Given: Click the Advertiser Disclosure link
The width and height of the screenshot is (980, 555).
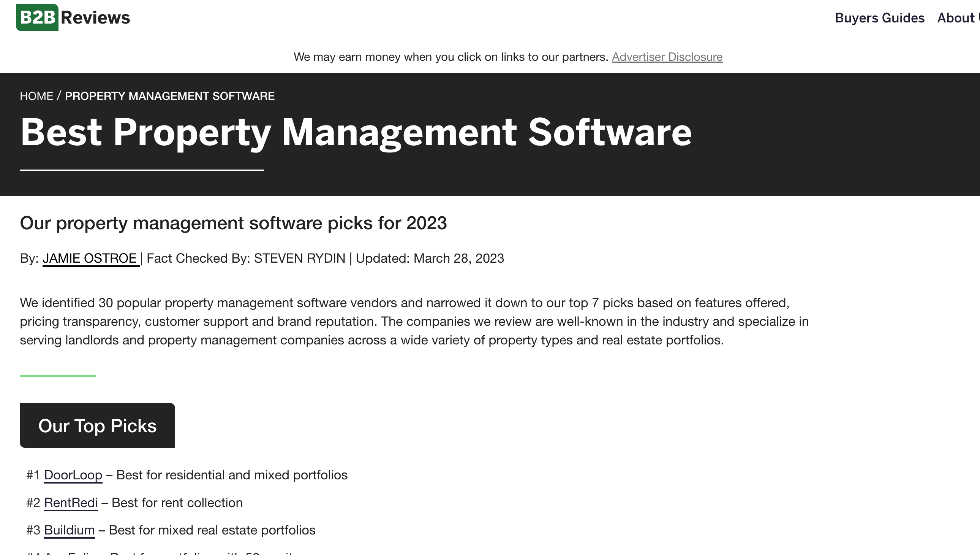Looking at the screenshot, I should (666, 56).
